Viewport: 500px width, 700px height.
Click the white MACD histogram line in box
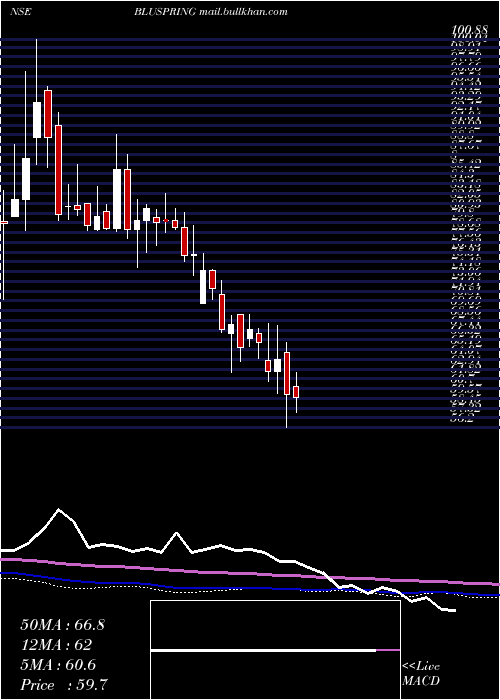(x=263, y=651)
